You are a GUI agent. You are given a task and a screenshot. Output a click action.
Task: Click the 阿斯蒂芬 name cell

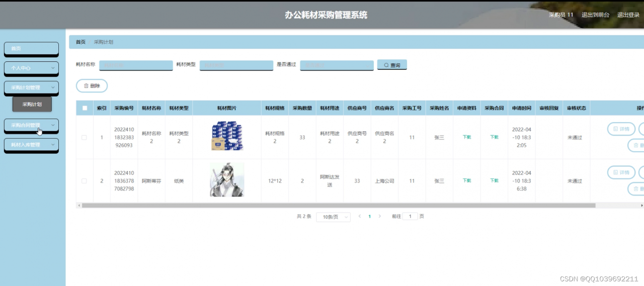click(151, 181)
